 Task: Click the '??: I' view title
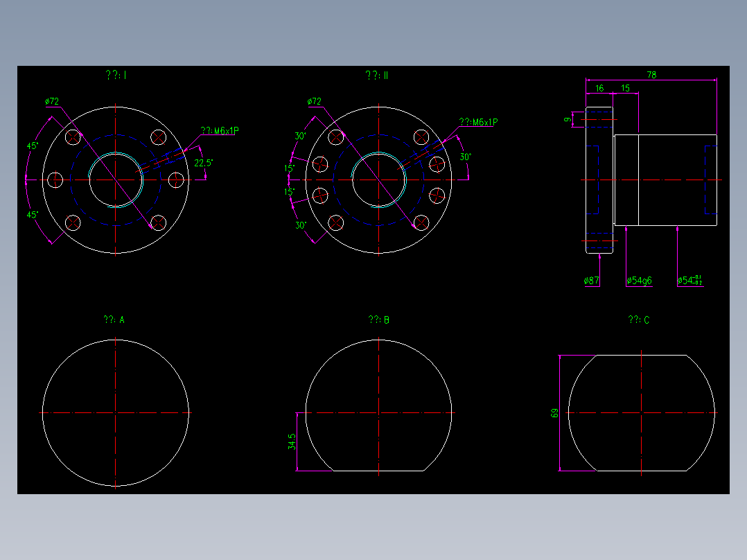[116, 75]
